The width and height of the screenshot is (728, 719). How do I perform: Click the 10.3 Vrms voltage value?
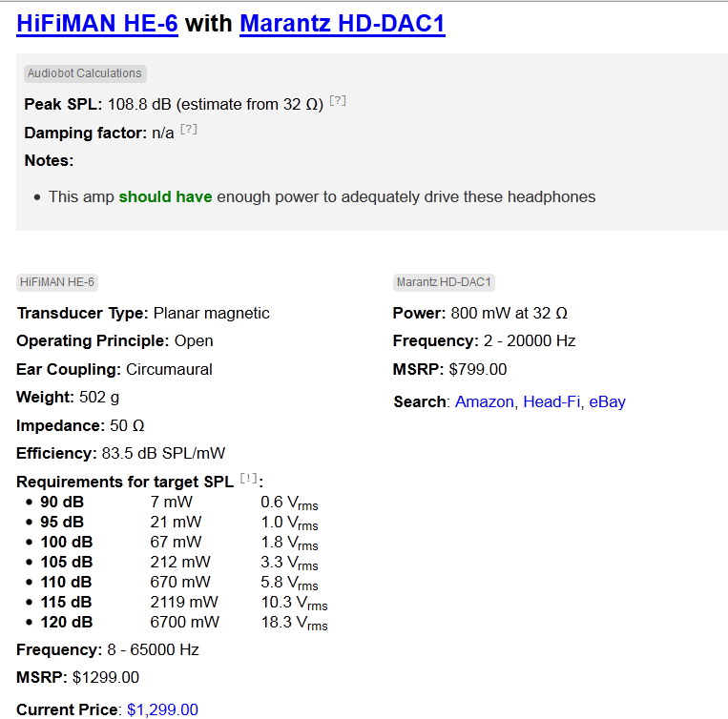pos(295,603)
